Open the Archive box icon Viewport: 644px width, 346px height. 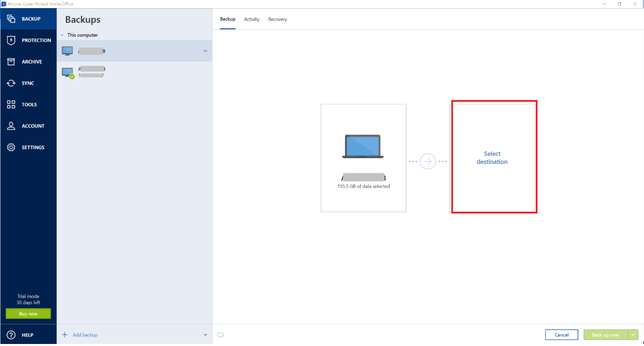click(x=11, y=61)
